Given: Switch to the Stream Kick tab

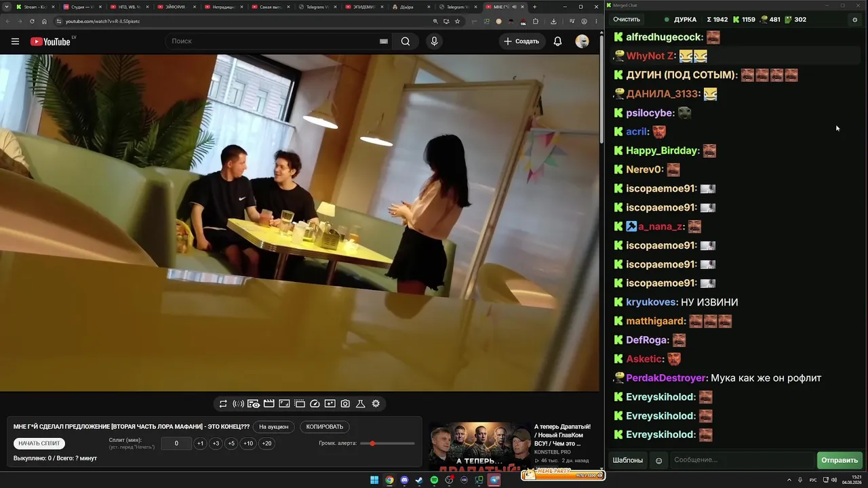Looking at the screenshot, I should tap(35, 7).
